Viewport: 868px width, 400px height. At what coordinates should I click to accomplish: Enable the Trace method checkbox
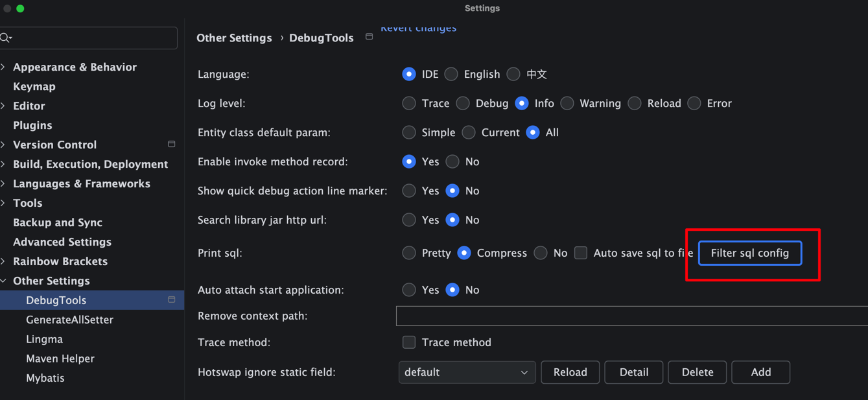(409, 342)
